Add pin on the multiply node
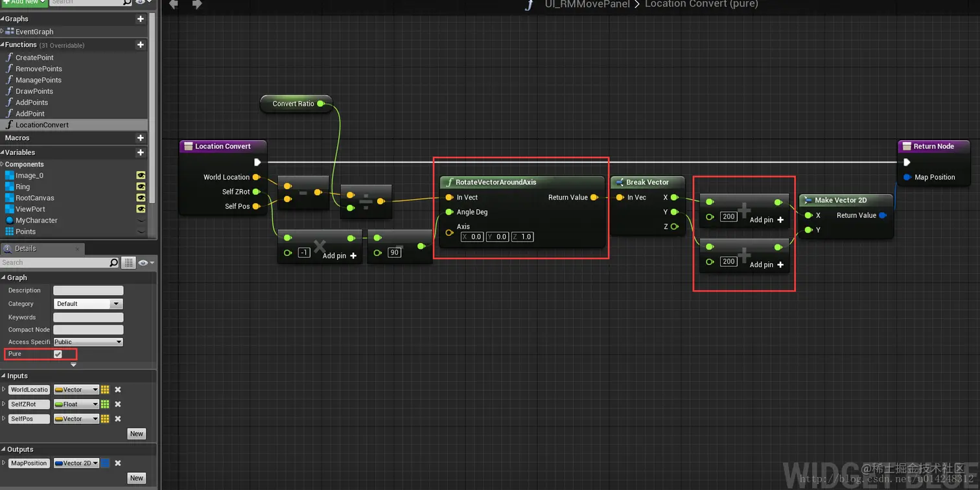The image size is (980, 490). (x=340, y=255)
